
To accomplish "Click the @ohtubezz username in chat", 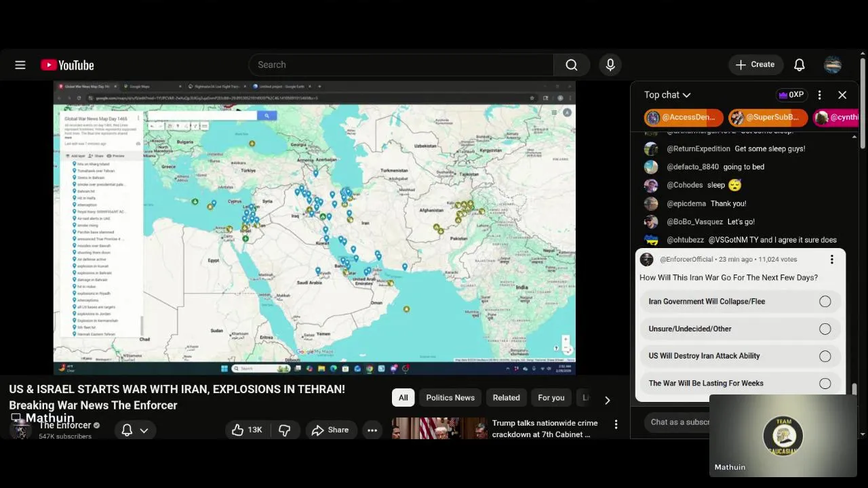I will click(685, 240).
